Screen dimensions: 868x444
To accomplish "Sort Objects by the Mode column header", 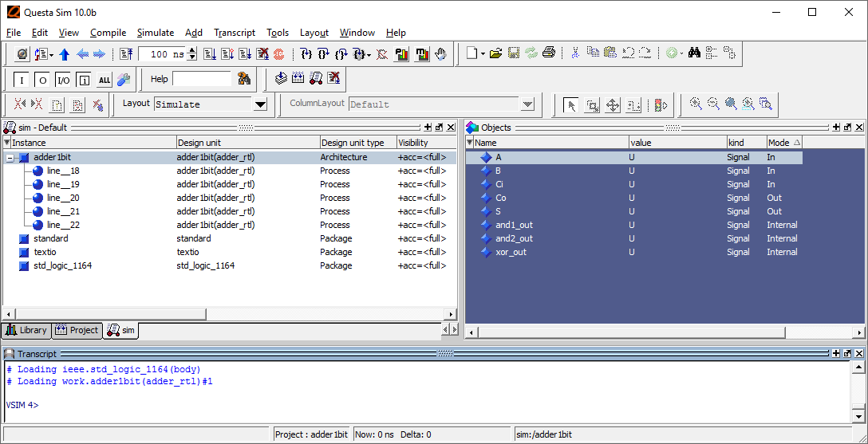I will tap(784, 143).
